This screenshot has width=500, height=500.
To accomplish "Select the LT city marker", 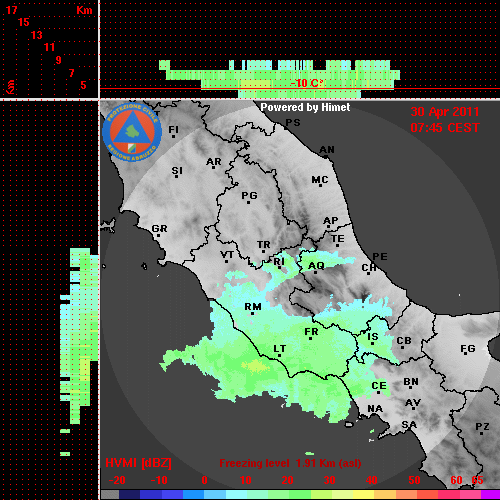I will coord(279,351).
